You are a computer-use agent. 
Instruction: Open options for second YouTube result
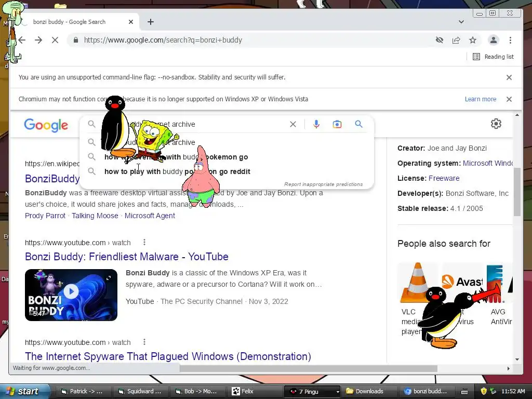[x=144, y=342]
